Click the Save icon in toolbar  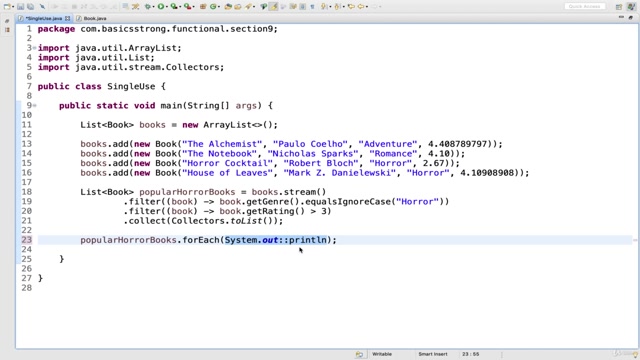pyautogui.click(x=20, y=7)
